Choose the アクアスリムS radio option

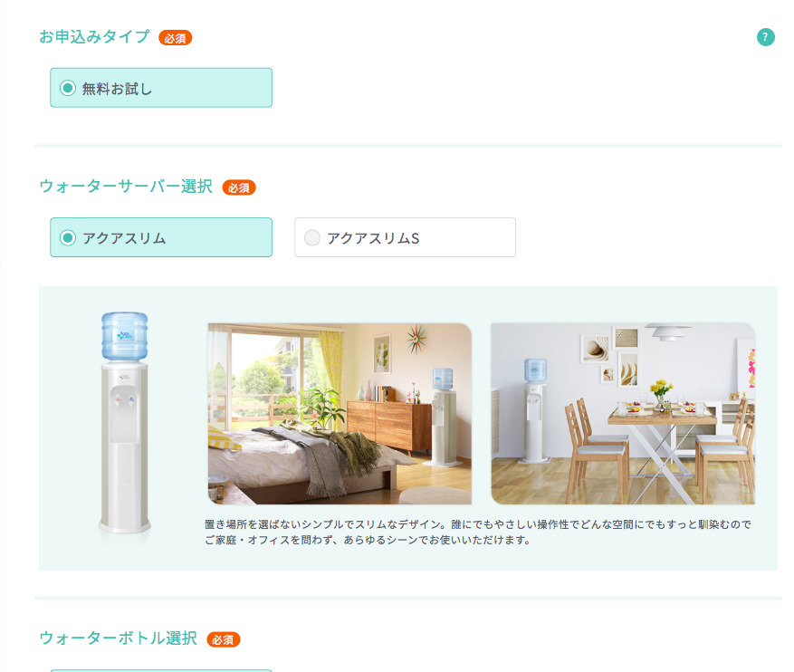coord(312,237)
